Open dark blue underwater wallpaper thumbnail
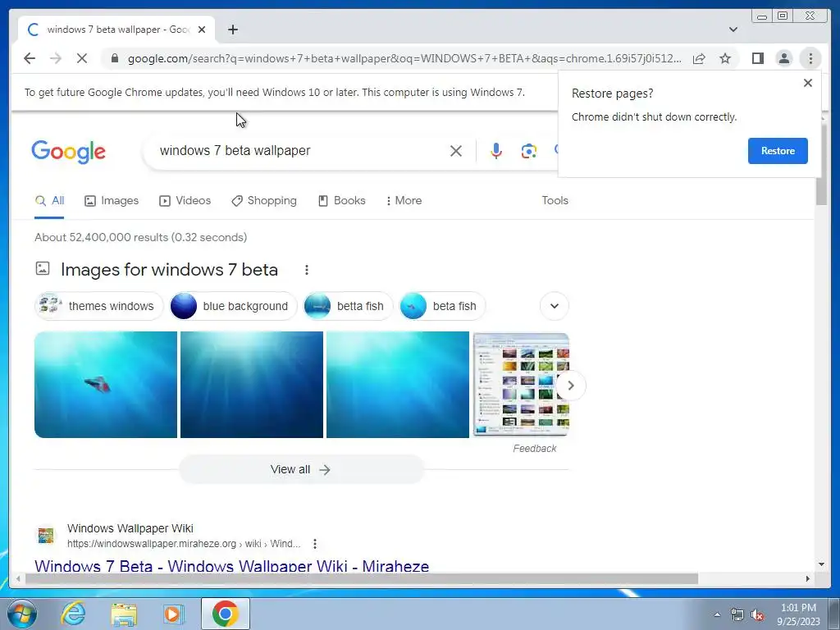The image size is (840, 630). [252, 385]
